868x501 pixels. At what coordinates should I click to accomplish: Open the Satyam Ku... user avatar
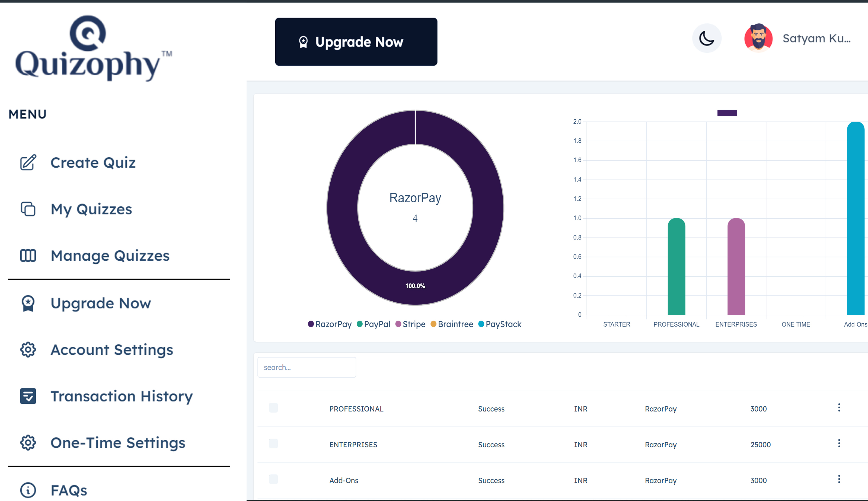tap(758, 38)
